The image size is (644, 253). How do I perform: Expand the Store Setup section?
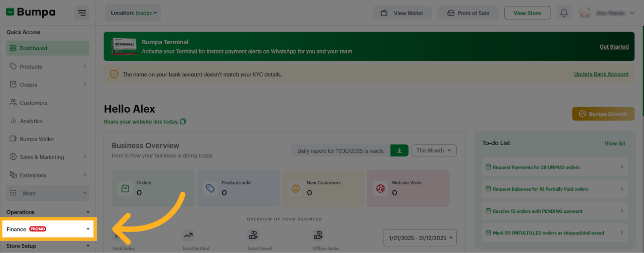tap(48, 246)
